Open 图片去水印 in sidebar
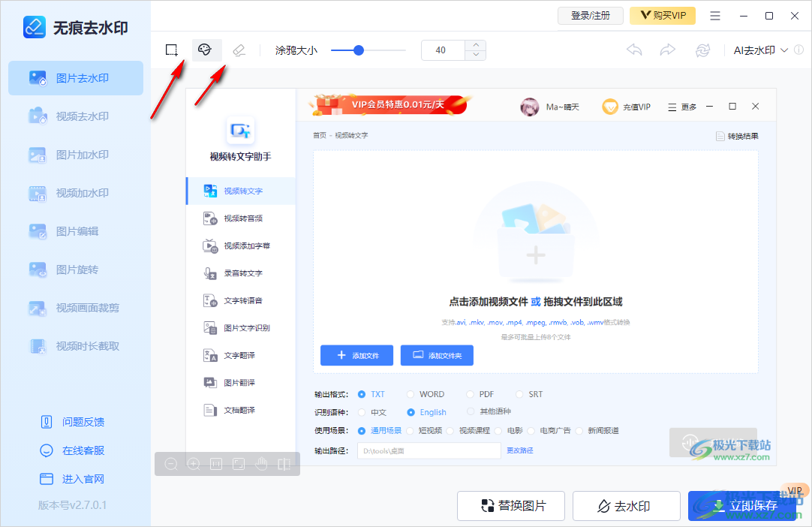 (76, 78)
